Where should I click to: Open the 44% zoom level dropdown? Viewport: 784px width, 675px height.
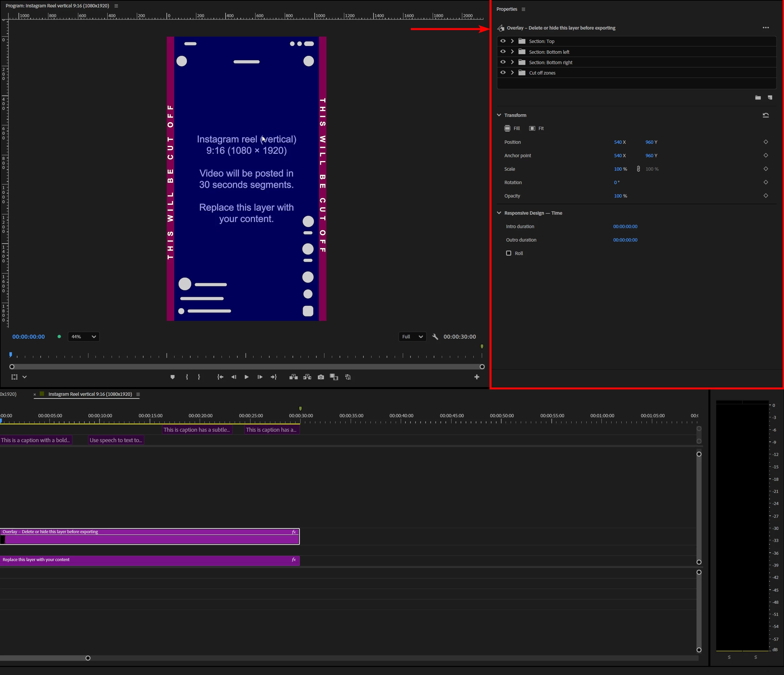coord(84,337)
